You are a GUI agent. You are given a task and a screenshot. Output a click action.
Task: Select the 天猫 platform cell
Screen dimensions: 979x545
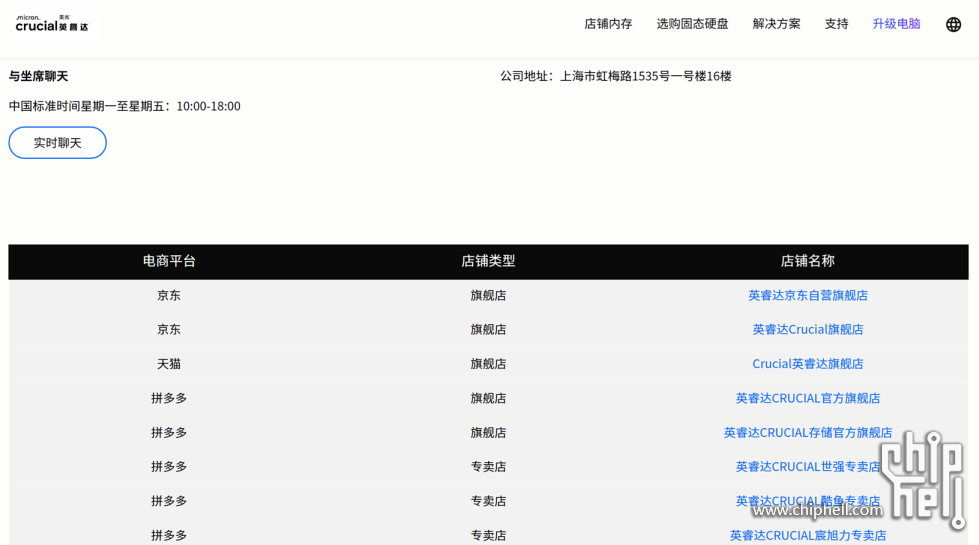[x=169, y=363]
